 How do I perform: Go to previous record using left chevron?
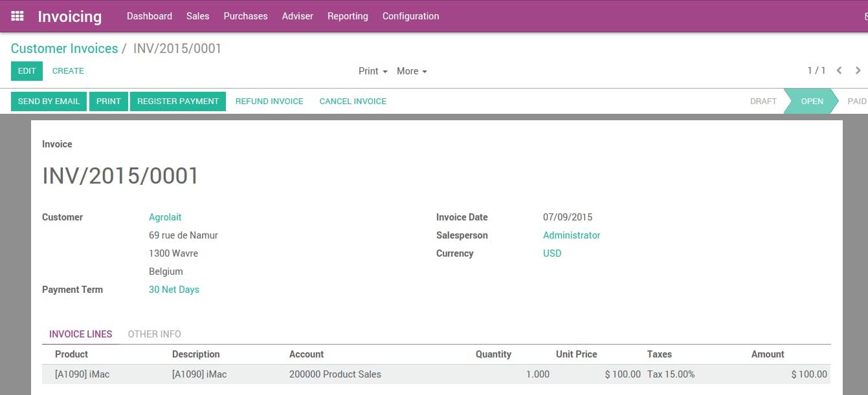pyautogui.click(x=839, y=70)
